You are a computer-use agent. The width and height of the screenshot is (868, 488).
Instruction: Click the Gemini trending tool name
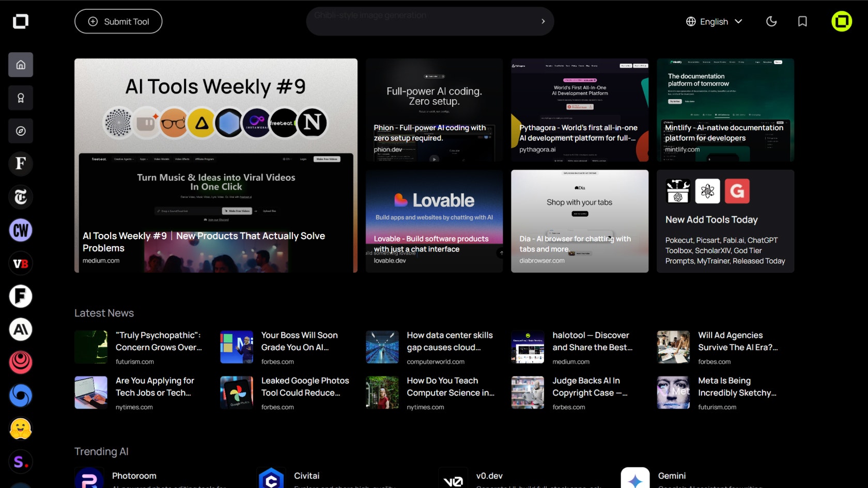[x=672, y=476]
